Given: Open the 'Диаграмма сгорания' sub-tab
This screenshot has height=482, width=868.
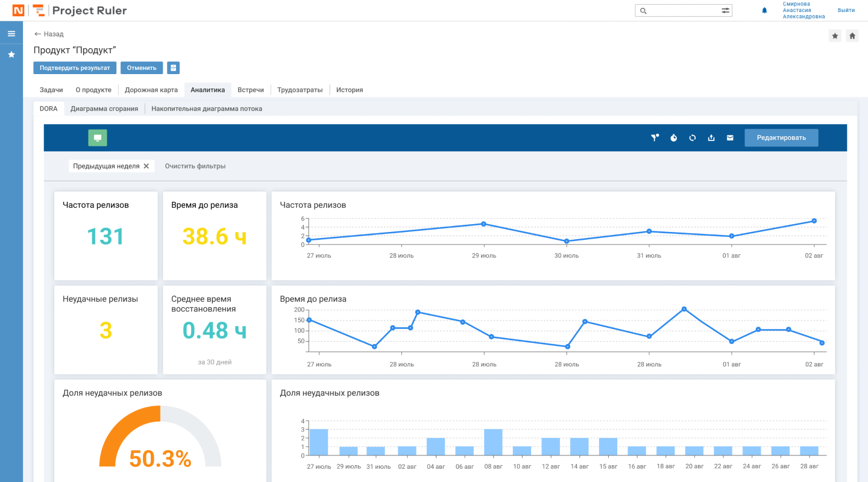Looking at the screenshot, I should pos(104,109).
